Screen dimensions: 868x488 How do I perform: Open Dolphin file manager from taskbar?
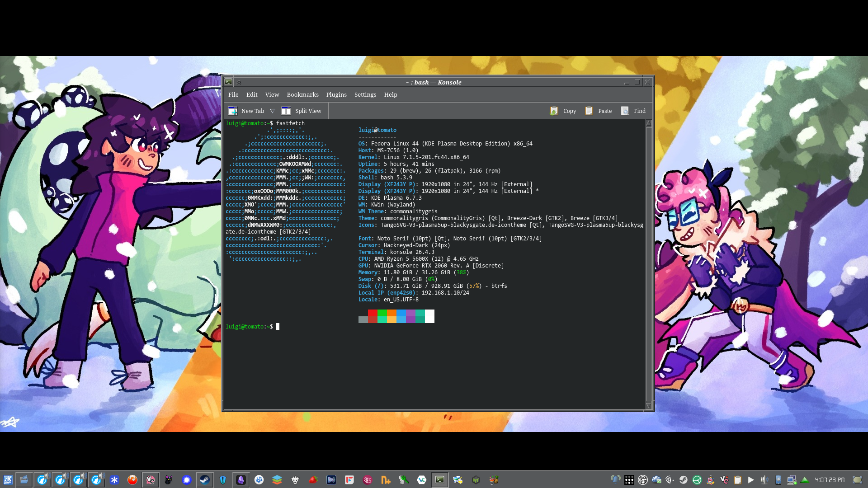tap(24, 480)
